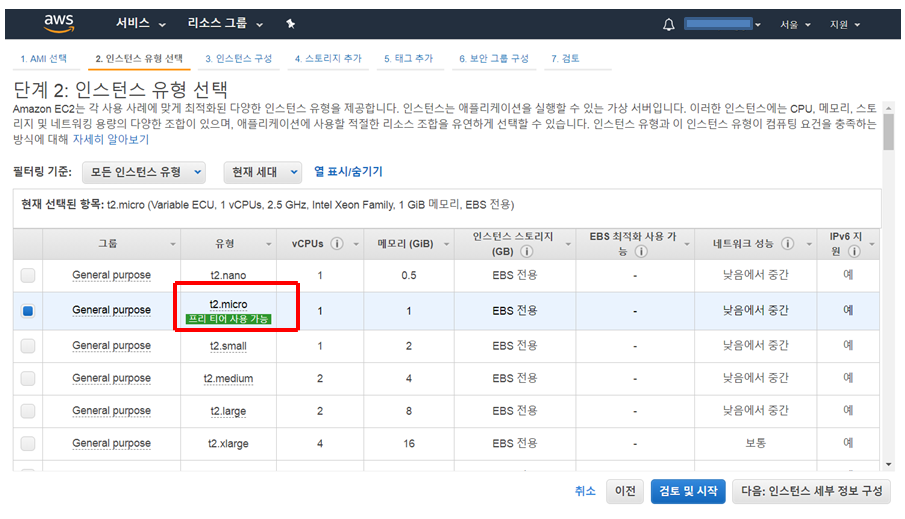Image resolution: width=905 pixels, height=519 pixels.
Task: Sort by the 그룹 column arrow
Action: click(x=173, y=244)
